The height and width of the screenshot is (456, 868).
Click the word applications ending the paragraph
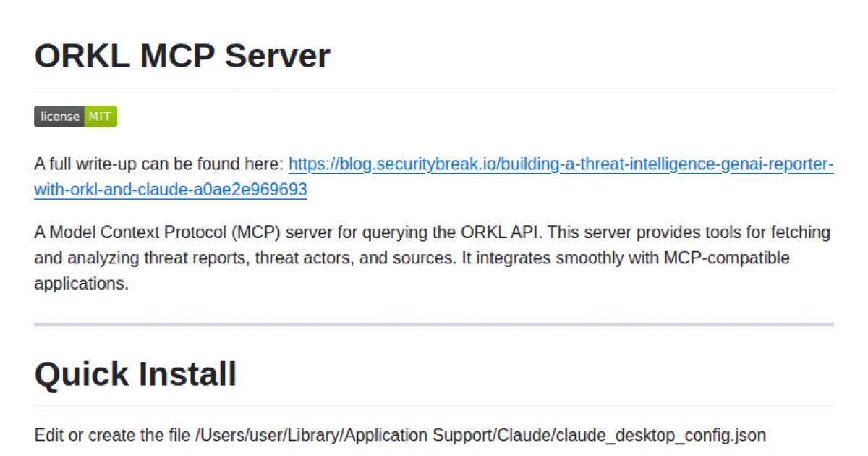pos(81,283)
